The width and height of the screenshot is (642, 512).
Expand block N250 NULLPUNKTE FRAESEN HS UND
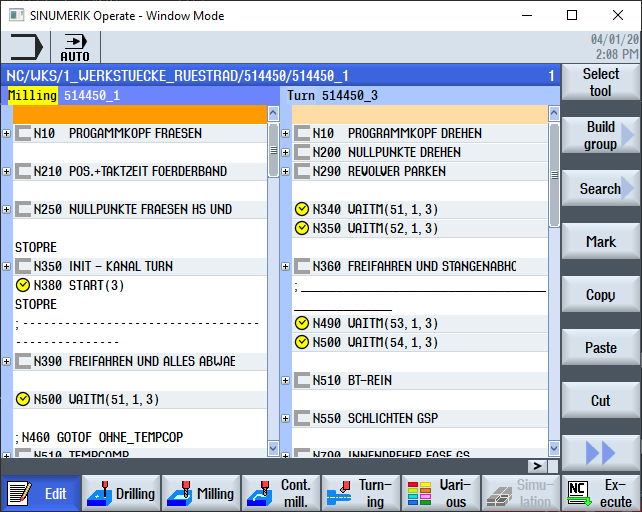(7, 209)
